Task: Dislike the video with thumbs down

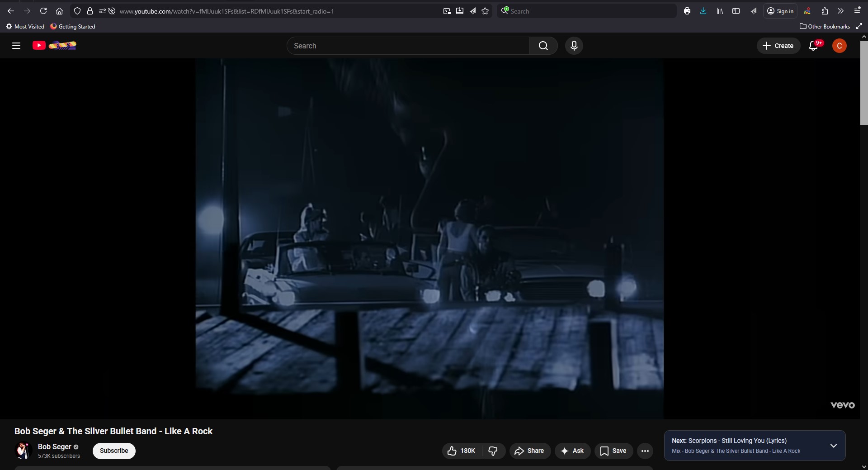Action: click(493, 451)
